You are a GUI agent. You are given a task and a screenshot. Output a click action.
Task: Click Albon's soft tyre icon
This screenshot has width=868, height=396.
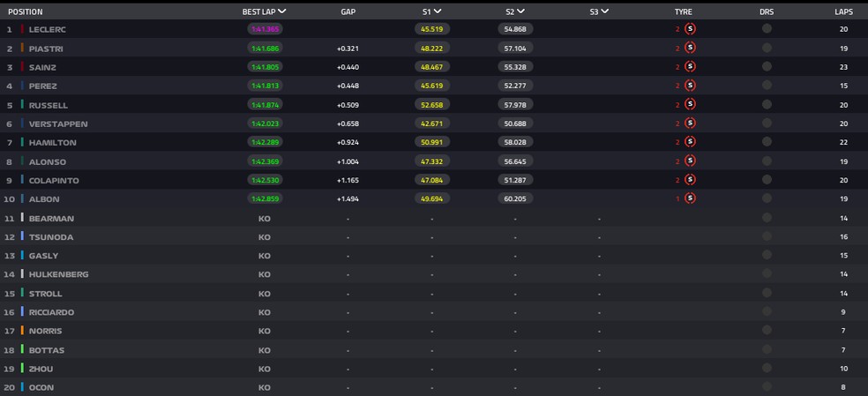click(x=691, y=199)
